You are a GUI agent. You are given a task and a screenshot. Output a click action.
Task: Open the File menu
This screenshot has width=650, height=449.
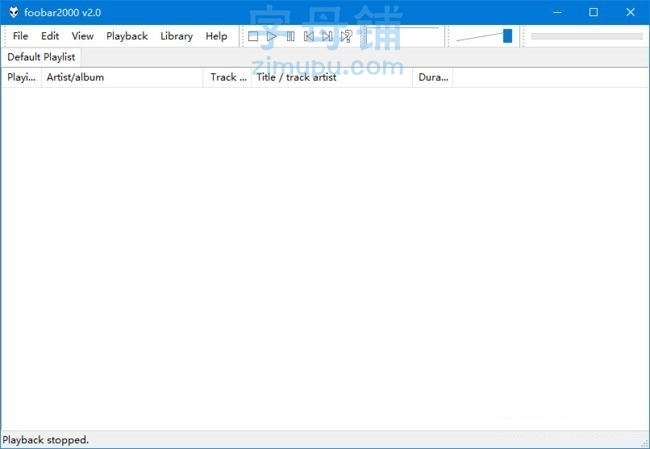pyautogui.click(x=20, y=36)
